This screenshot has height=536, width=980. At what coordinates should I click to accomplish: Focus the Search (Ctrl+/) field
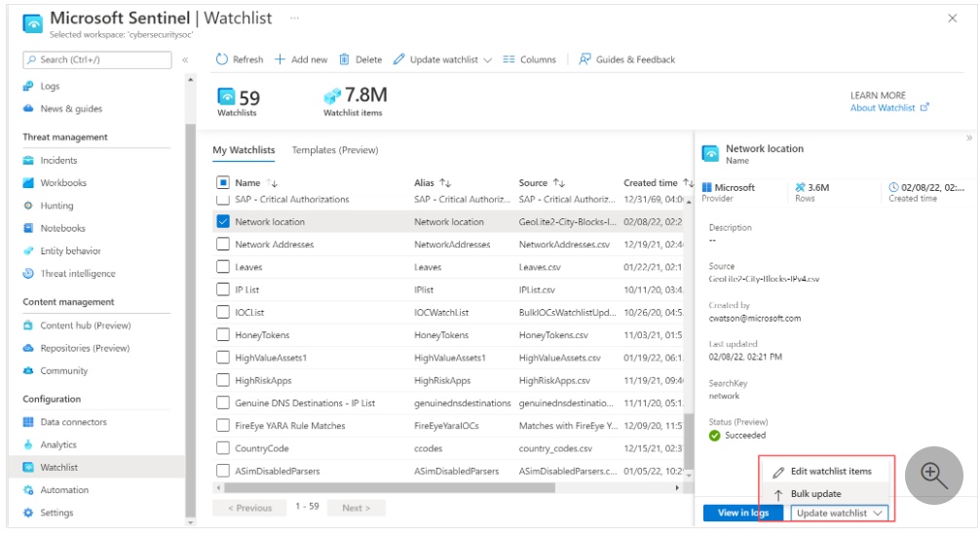pyautogui.click(x=96, y=60)
